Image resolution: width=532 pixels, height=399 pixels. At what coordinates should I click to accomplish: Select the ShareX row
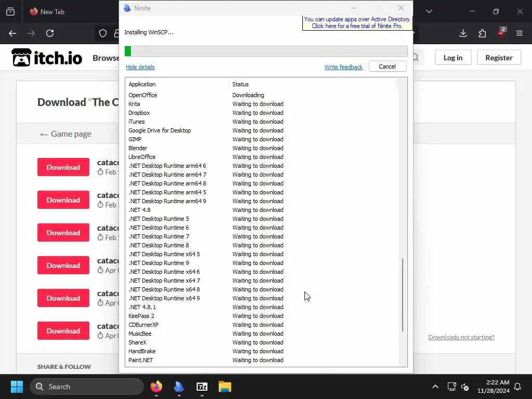[261, 342]
